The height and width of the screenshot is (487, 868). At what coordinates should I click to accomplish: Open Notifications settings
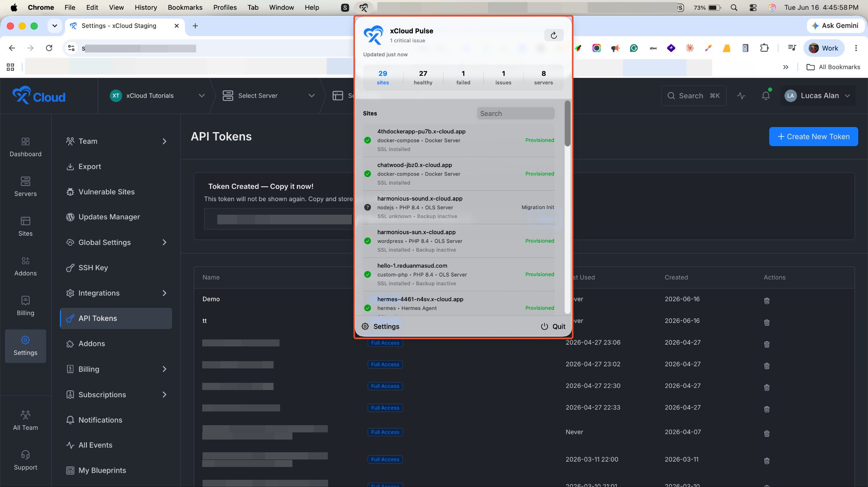coord(116,420)
